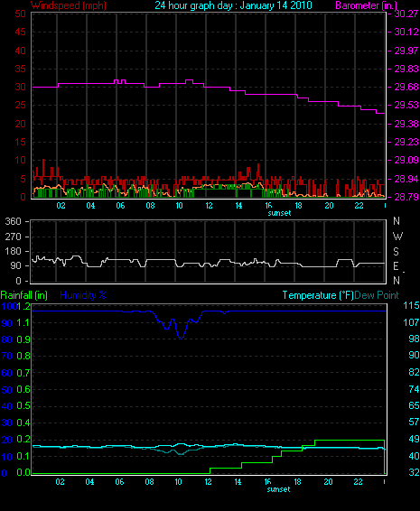The image size is (420, 511).
Task: Choose humidity axis value 60
Action: 7,373
